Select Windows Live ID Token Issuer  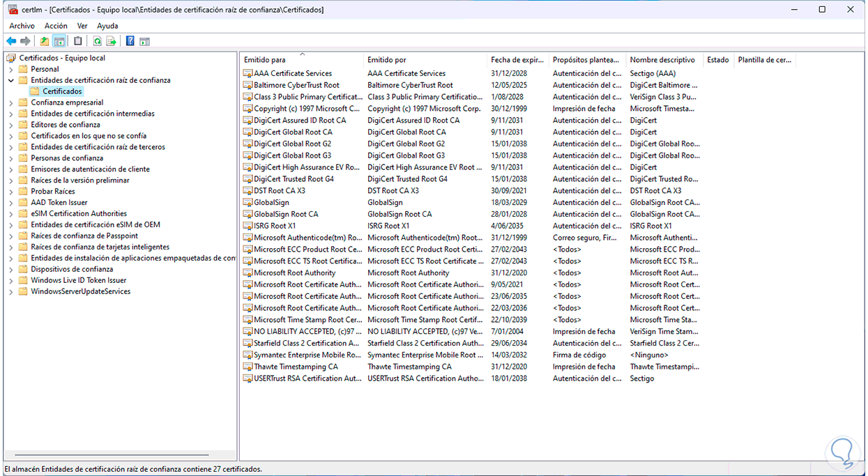(78, 280)
